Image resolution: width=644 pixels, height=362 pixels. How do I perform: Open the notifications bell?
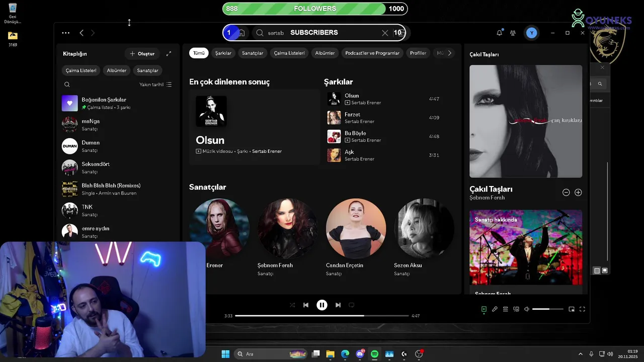point(499,33)
